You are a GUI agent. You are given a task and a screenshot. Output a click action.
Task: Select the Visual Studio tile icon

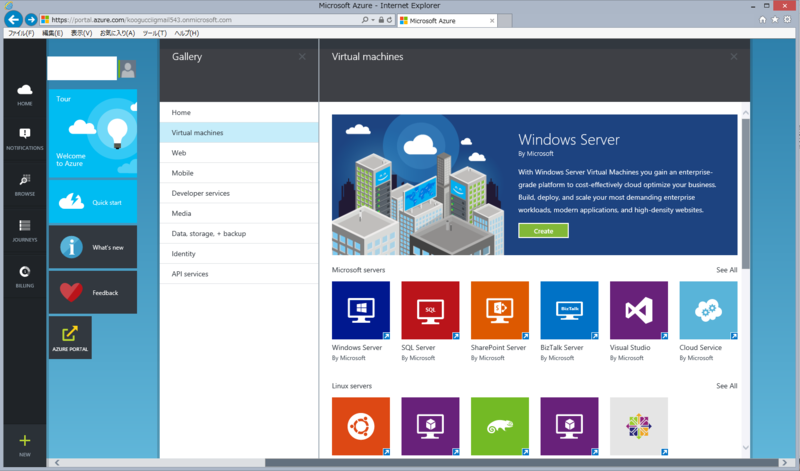[x=639, y=310]
